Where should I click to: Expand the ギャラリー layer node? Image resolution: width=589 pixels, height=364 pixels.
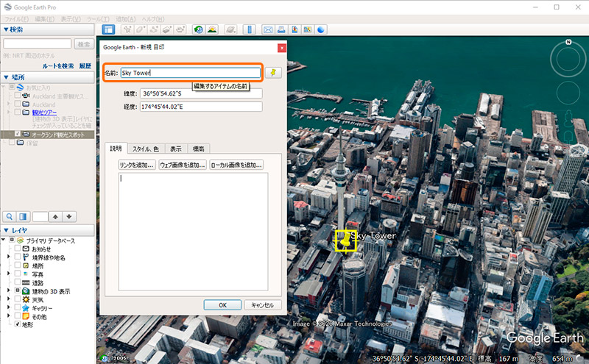coord(10,307)
